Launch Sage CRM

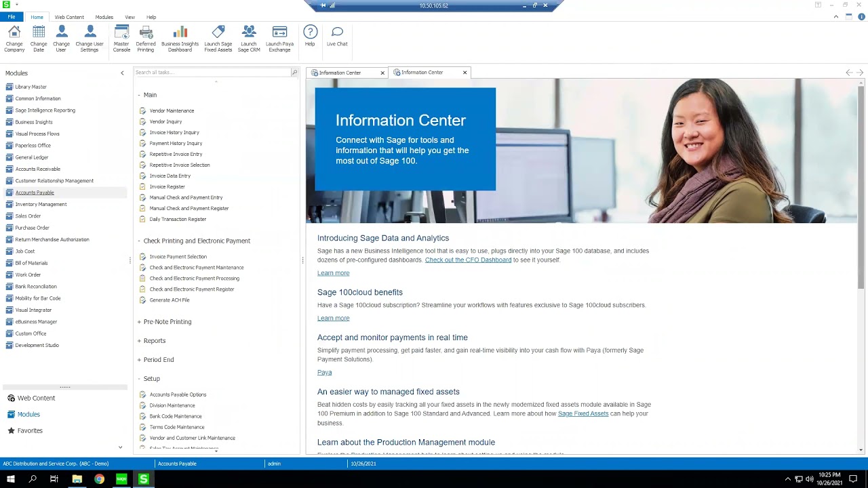[249, 39]
